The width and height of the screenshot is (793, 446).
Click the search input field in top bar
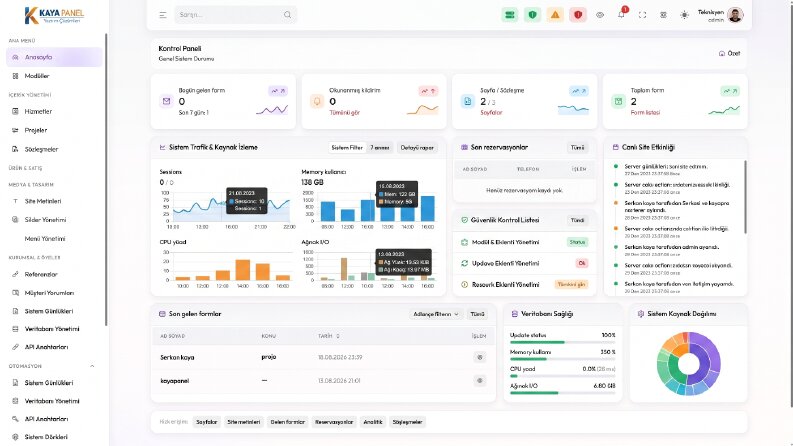point(235,15)
